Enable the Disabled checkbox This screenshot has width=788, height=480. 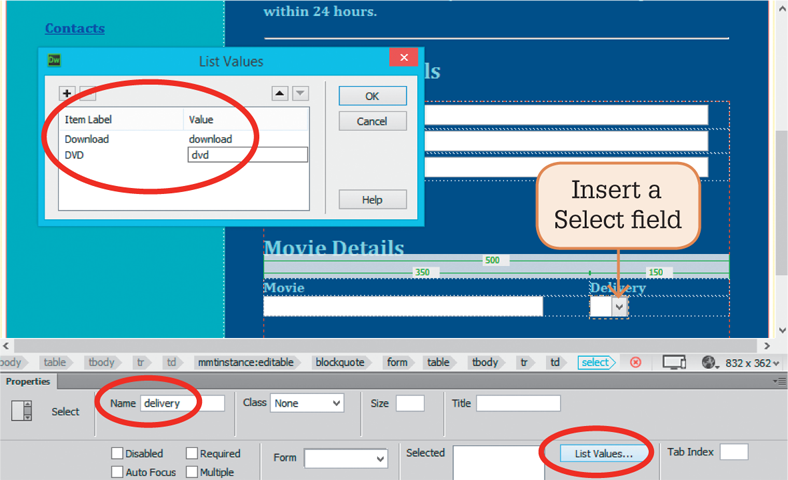tap(117, 453)
